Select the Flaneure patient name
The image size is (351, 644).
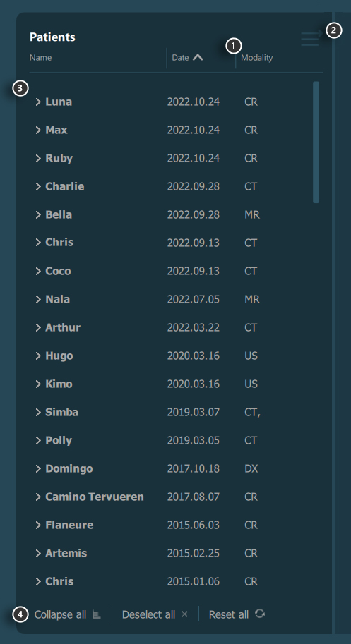(x=69, y=525)
